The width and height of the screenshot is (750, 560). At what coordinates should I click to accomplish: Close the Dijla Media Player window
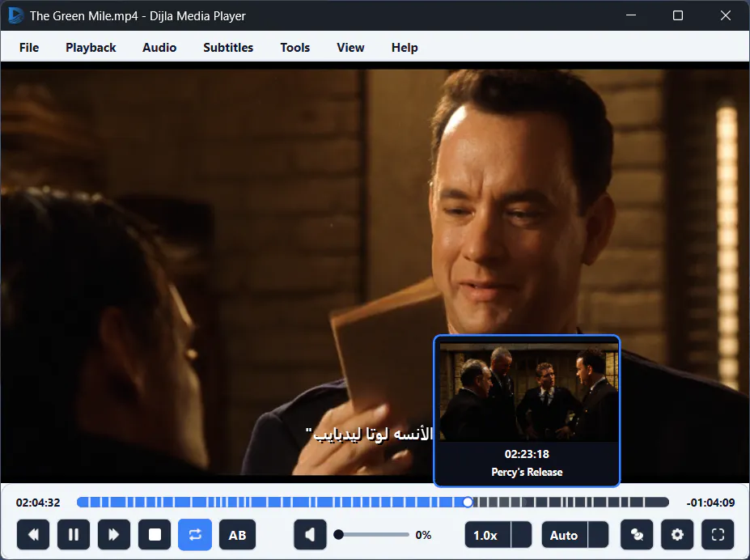725,15
